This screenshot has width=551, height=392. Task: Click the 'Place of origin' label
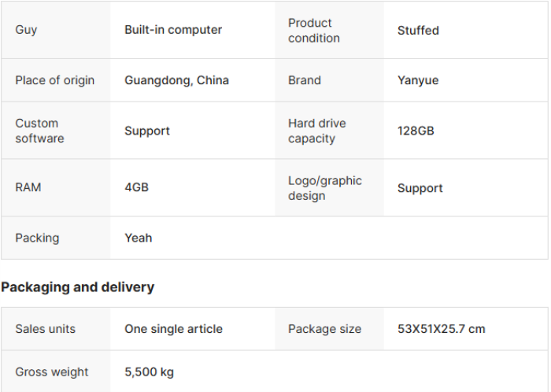[54, 80]
